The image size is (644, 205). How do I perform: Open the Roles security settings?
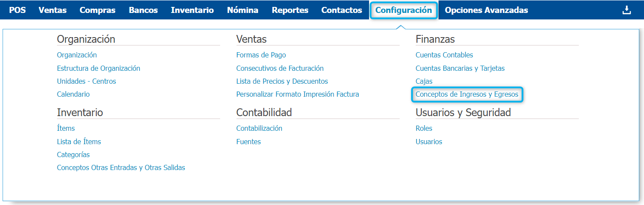(x=424, y=129)
